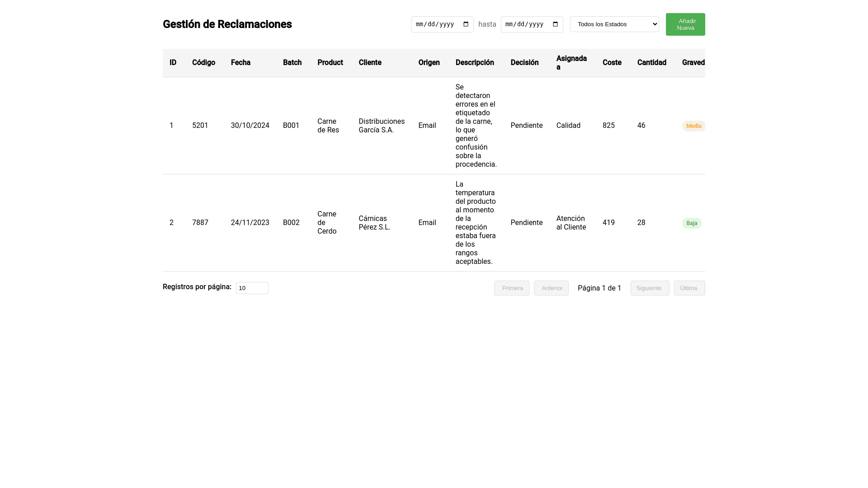
Task: Click the Primera pagination button
Action: (511, 288)
